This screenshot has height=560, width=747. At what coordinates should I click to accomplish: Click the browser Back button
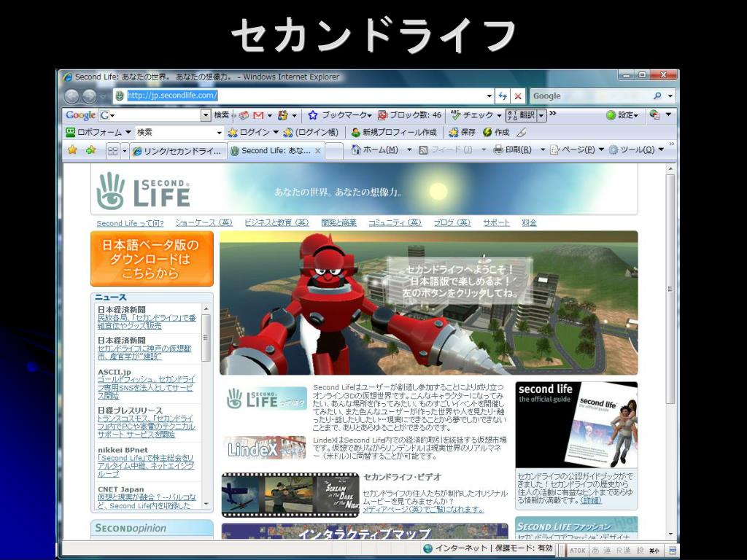point(72,96)
